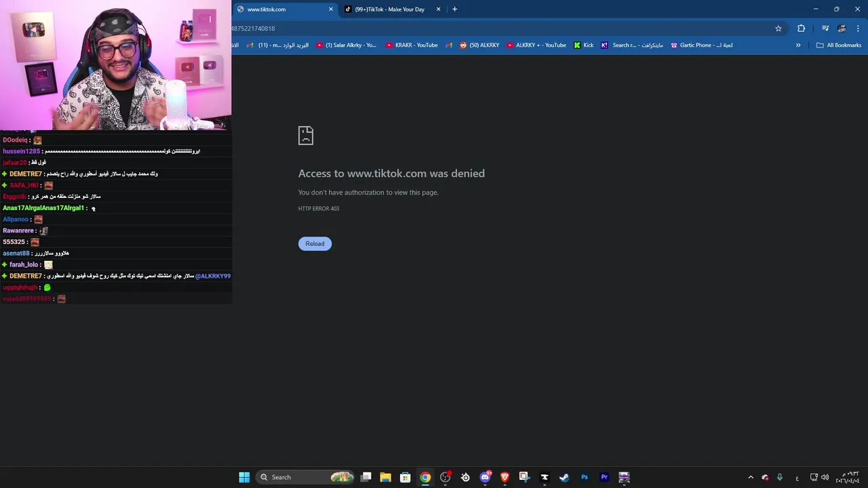The width and height of the screenshot is (868, 488).
Task: Open Discord from the taskbar
Action: point(485,477)
